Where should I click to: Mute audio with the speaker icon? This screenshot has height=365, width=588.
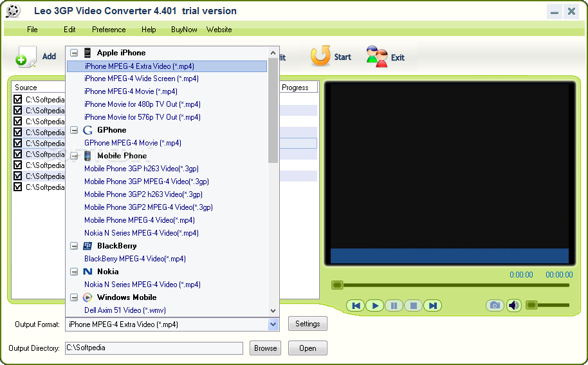click(x=514, y=305)
